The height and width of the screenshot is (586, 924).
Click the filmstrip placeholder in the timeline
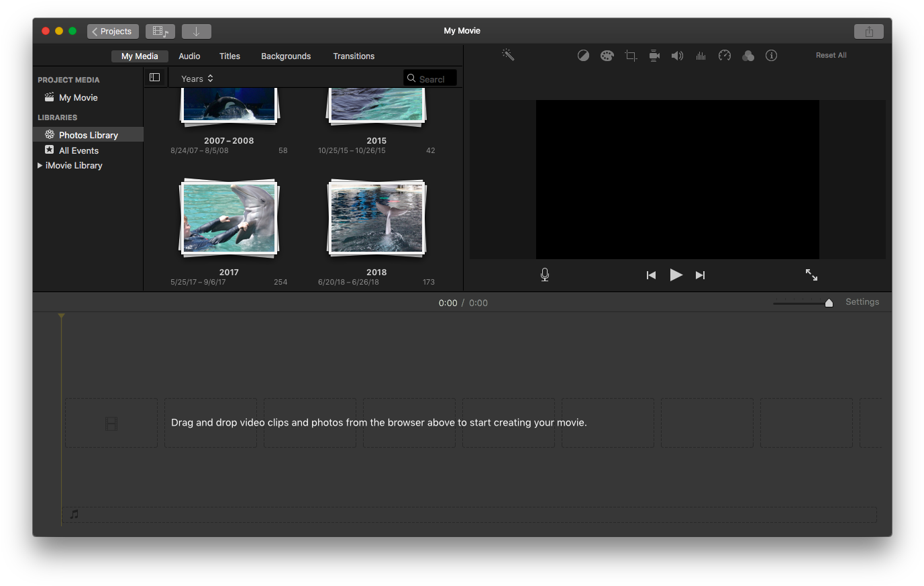(x=111, y=423)
